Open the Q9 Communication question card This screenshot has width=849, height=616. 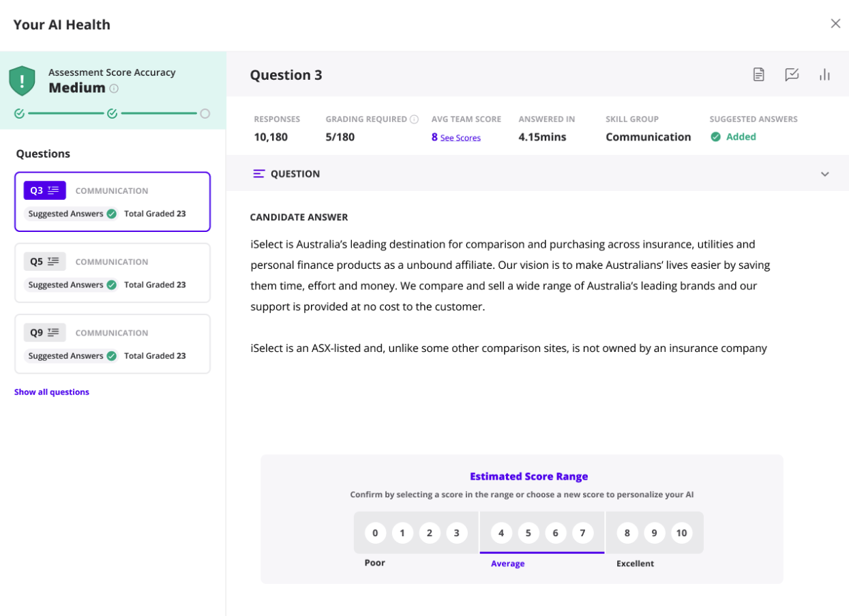(x=113, y=343)
